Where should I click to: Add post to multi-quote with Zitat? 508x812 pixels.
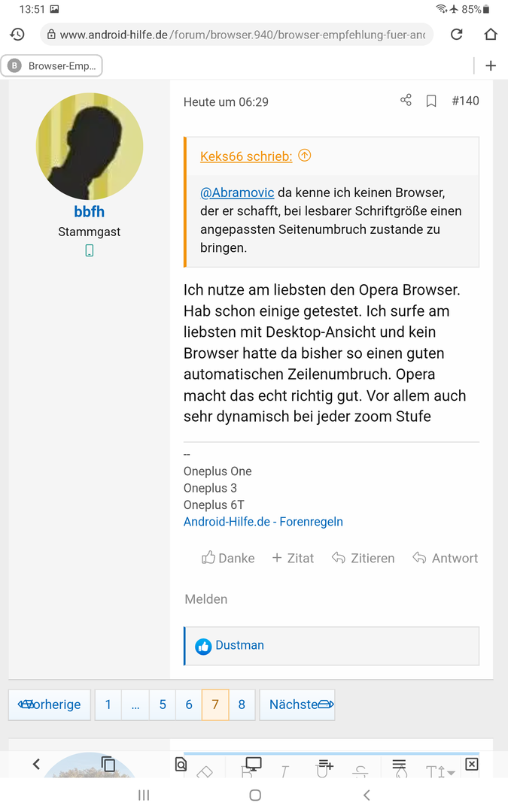pyautogui.click(x=293, y=558)
